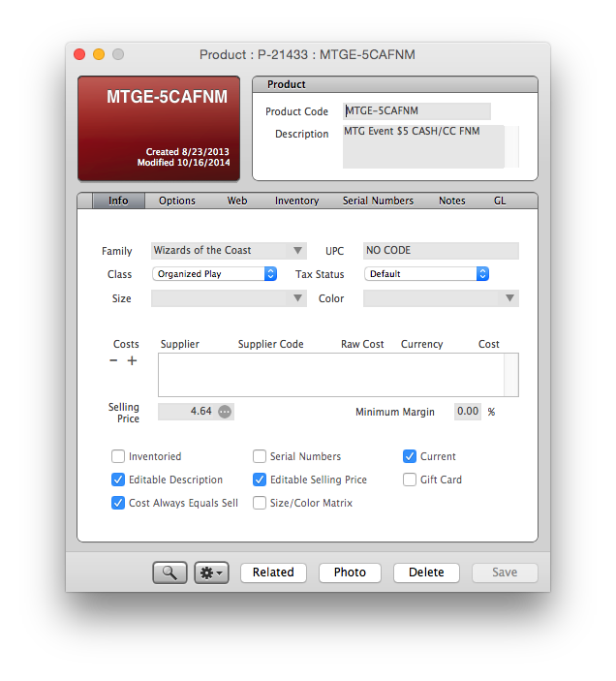Open the GL tab
This screenshot has height=681, width=616.
500,201
